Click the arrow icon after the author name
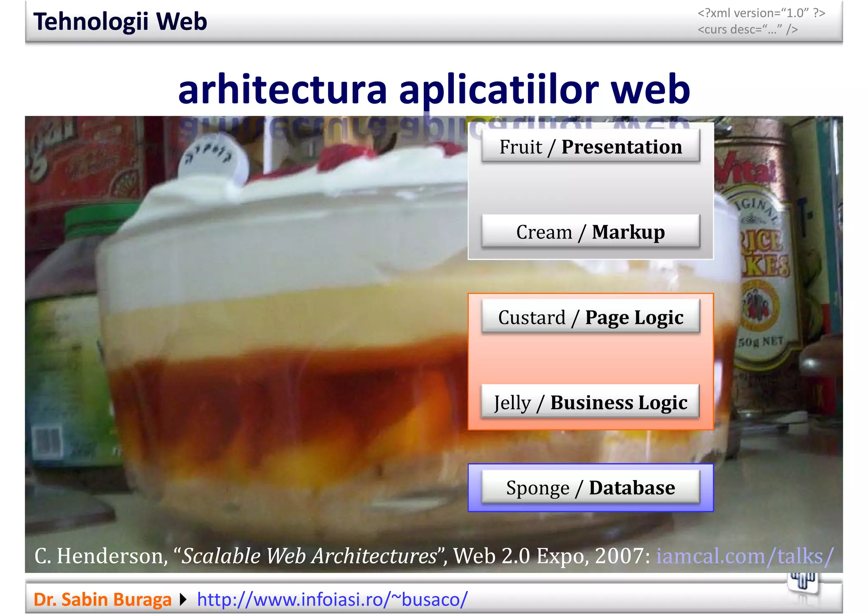Viewport: 868px width, 614px height. pos(184,599)
